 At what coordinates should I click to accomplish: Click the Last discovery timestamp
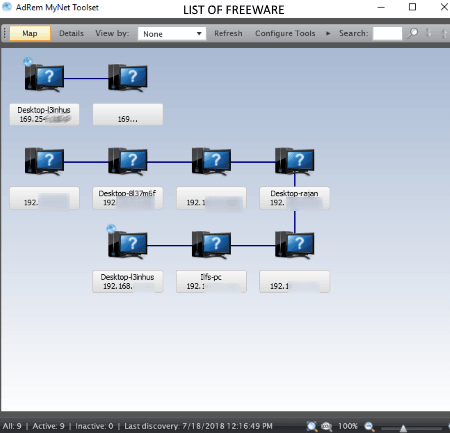tap(198, 426)
